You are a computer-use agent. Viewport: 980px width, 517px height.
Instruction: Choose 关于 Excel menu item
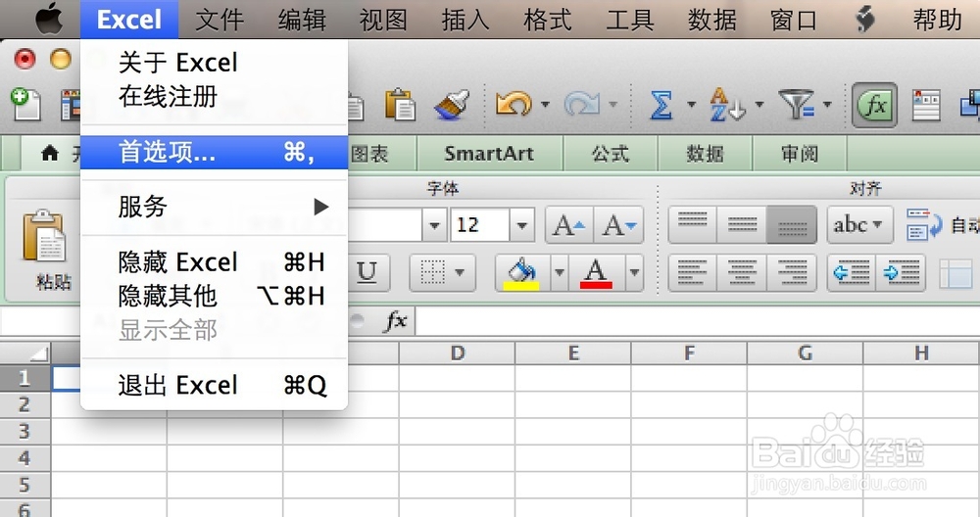(214, 63)
